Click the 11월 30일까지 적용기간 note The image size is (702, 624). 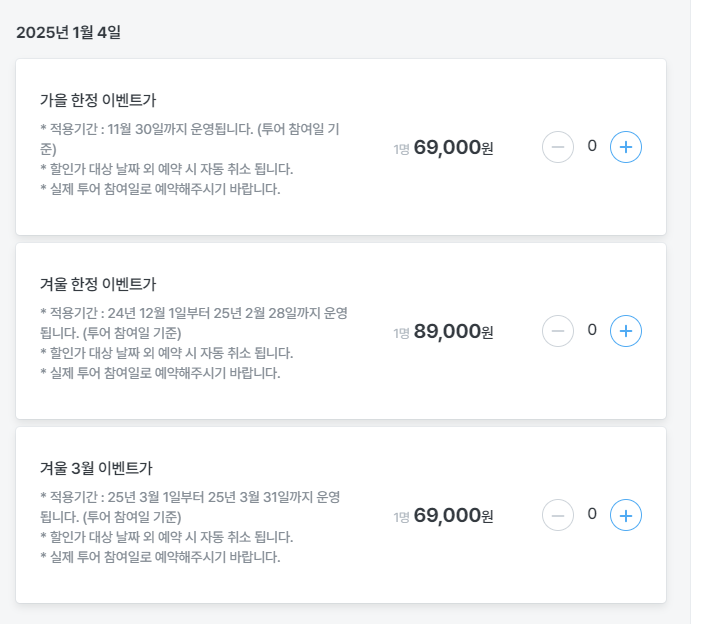[194, 129]
